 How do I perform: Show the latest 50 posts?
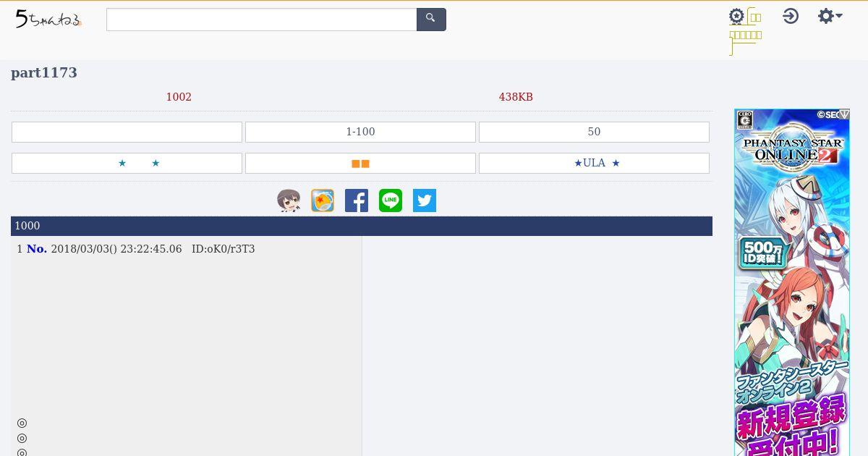(x=594, y=132)
